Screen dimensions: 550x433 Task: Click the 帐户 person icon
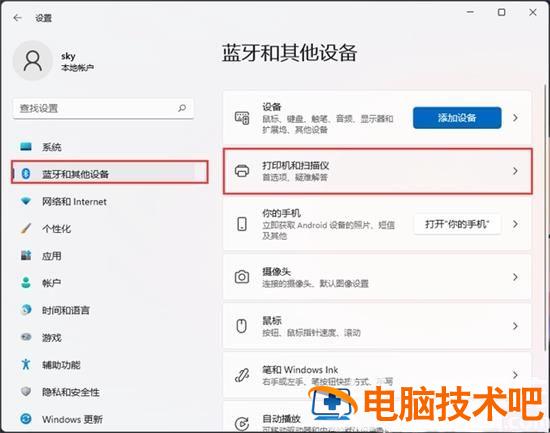coord(26,282)
